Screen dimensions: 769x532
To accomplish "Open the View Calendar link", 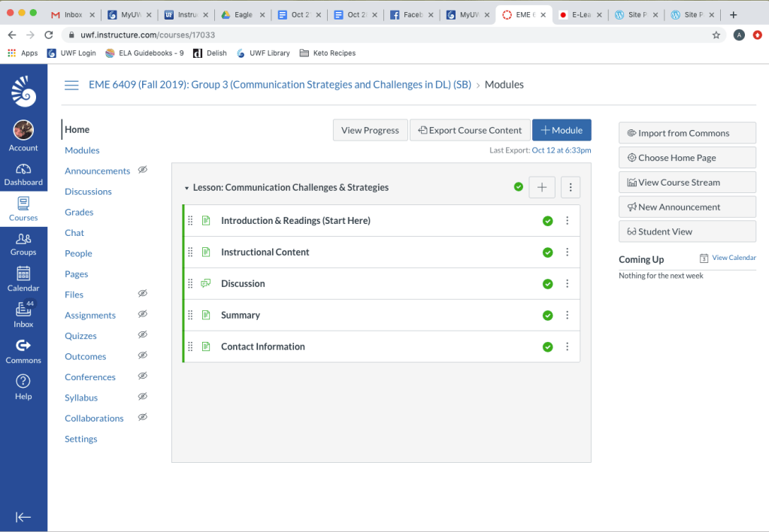I will pos(734,258).
